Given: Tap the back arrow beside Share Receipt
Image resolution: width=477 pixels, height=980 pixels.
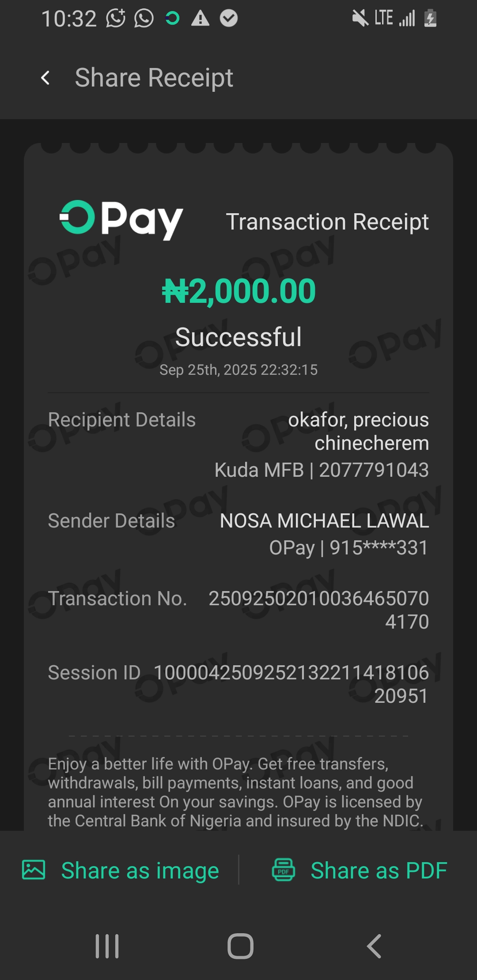Looking at the screenshot, I should pyautogui.click(x=45, y=78).
